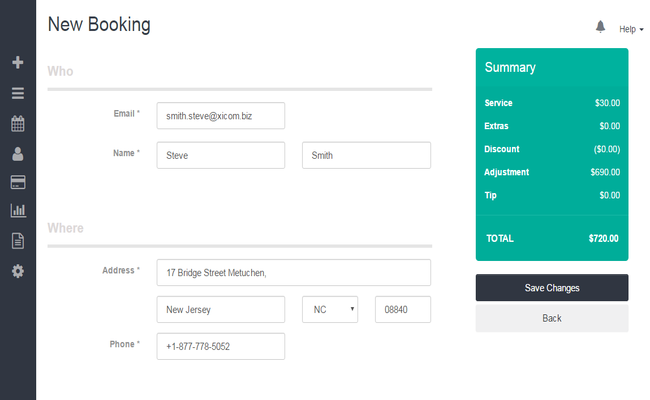Select the credit card payments icon
This screenshot has width=650, height=400.
pos(17,182)
